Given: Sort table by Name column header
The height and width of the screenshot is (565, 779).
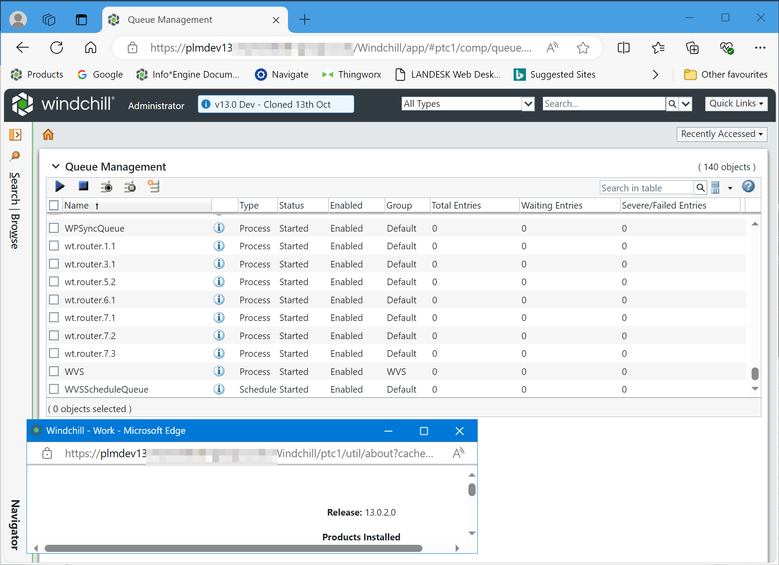Looking at the screenshot, I should (x=77, y=206).
